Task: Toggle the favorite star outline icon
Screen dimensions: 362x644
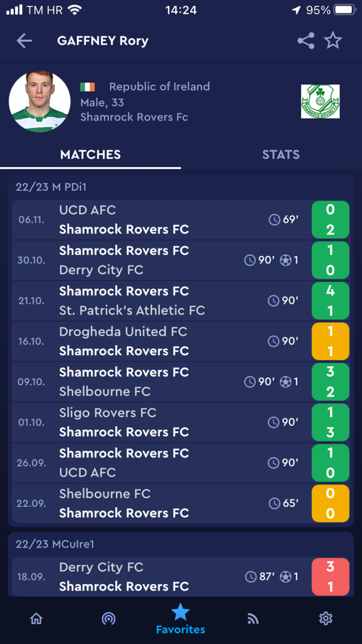Action: click(333, 40)
